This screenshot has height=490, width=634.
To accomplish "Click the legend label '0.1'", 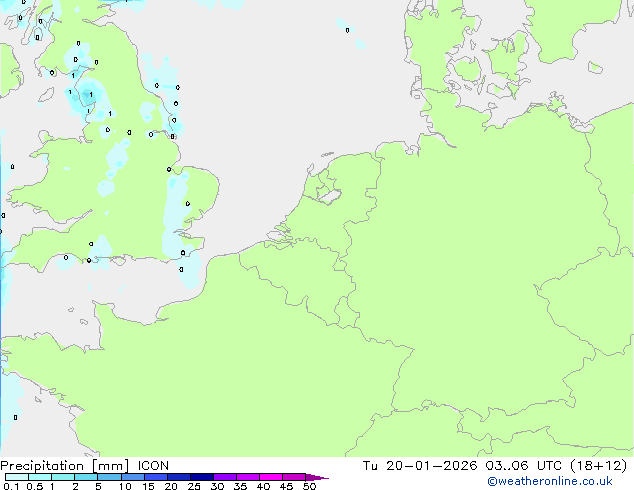I will click(11, 486).
